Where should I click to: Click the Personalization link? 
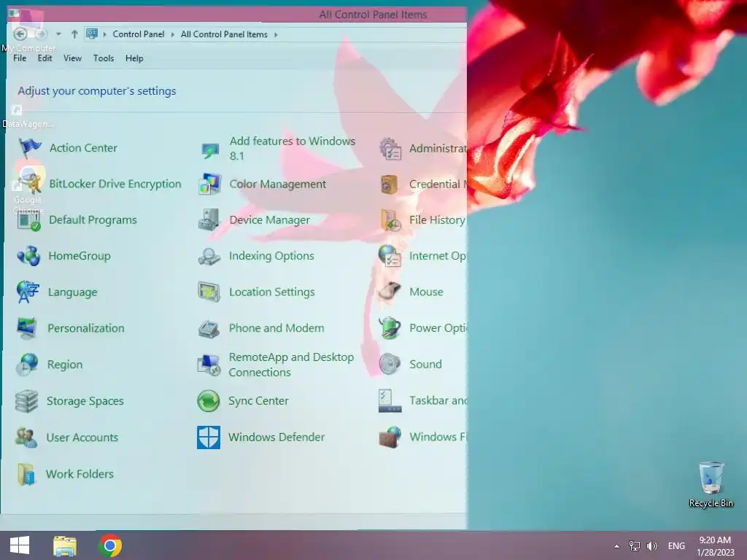click(x=86, y=328)
